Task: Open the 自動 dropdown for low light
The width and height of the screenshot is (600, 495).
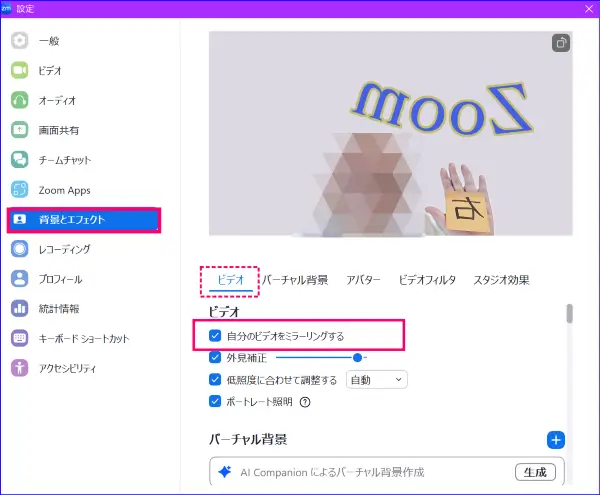Action: 377,380
